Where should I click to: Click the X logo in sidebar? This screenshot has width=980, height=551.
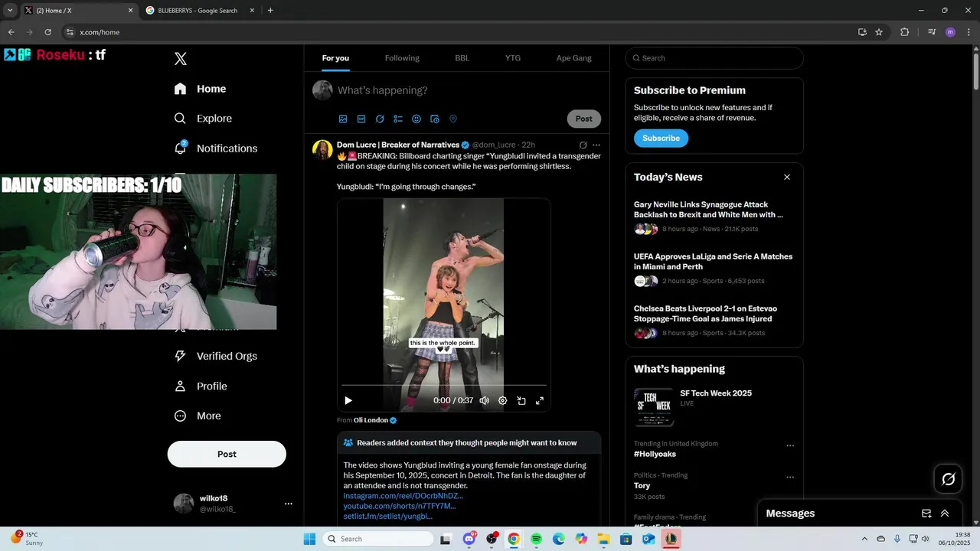tap(181, 59)
